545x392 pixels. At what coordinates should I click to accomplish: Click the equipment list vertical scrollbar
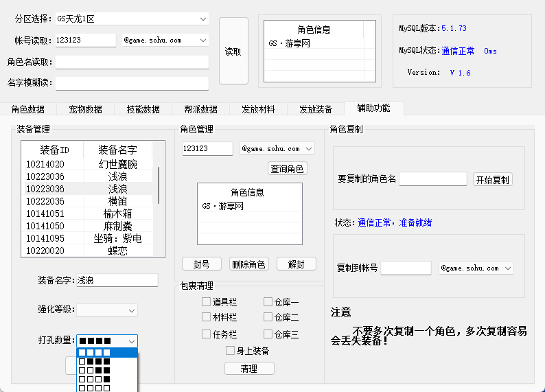159,185
